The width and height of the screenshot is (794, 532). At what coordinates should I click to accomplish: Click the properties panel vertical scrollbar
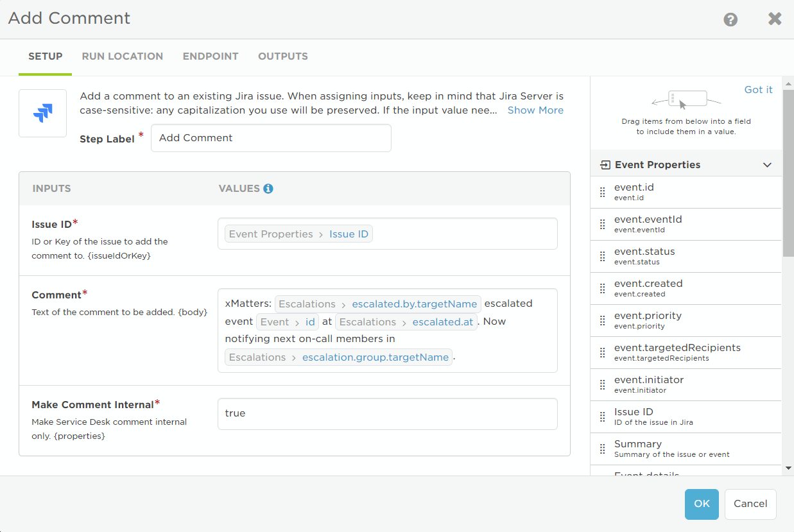pos(788,173)
